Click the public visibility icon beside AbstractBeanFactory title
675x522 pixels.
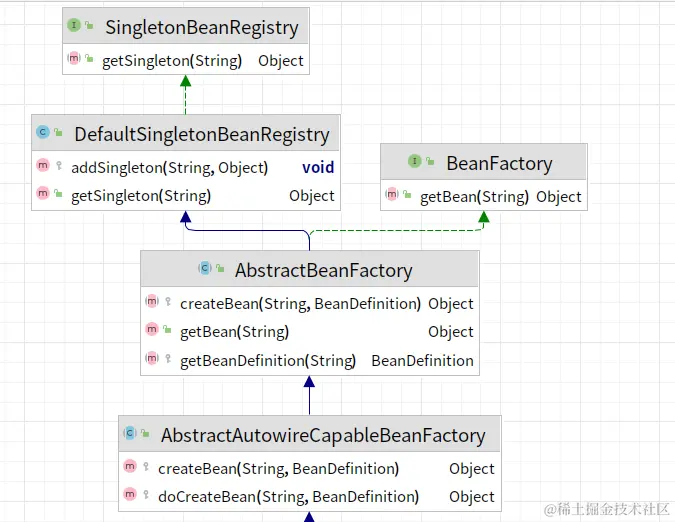pos(220,269)
